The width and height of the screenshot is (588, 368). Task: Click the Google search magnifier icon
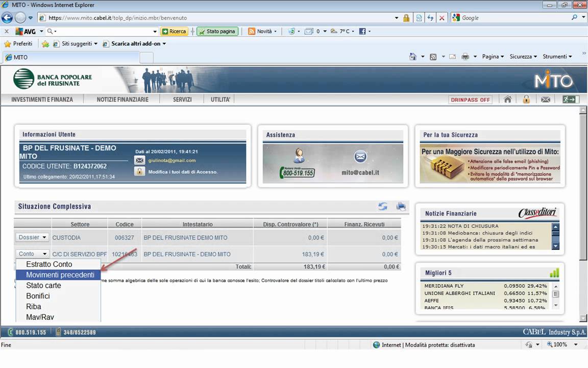coord(574,17)
